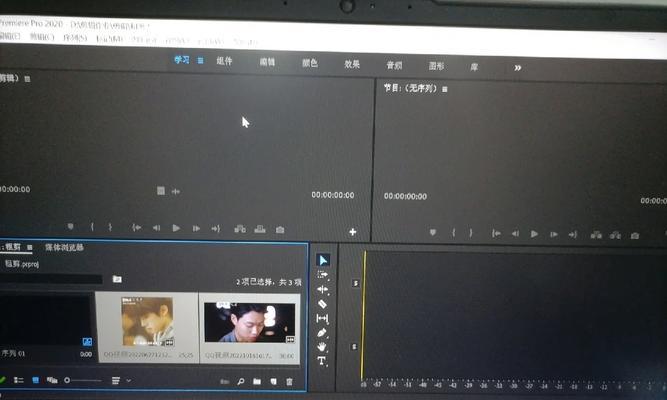Click the Extract button in Program monitor
Viewport: 667px width, 400px height.
615,235
